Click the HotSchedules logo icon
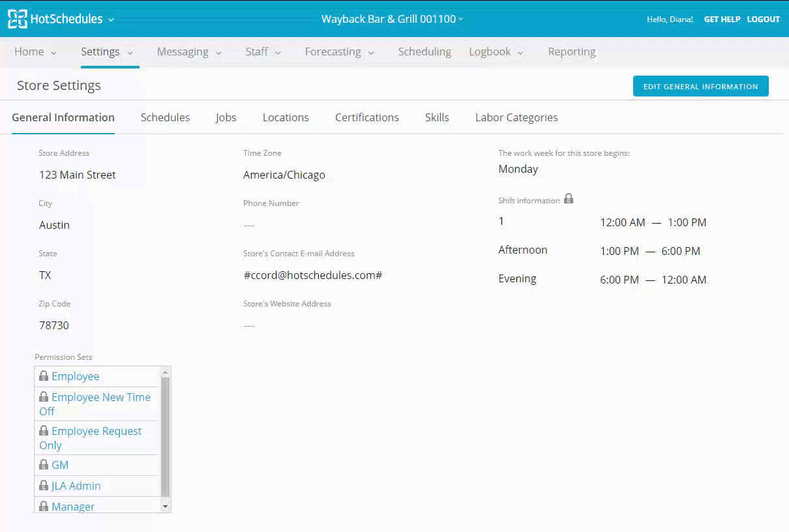 point(18,19)
